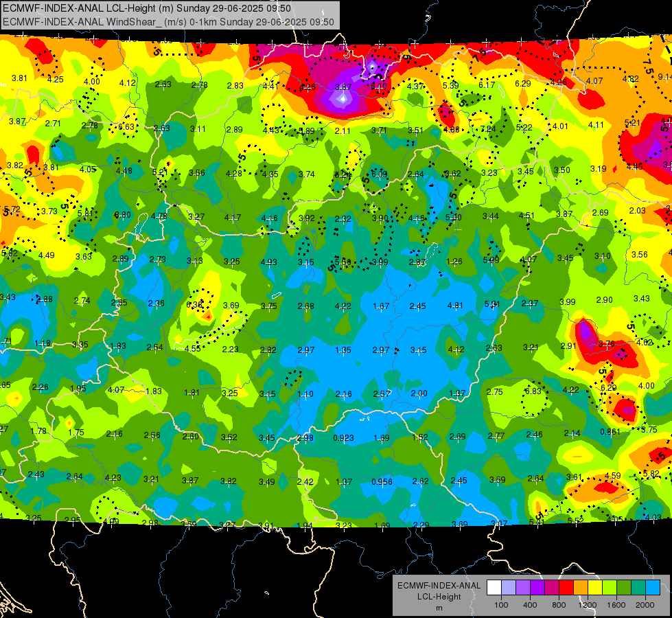The width and height of the screenshot is (672, 618).
Task: Click the wind shear value 4.55
Action: point(192,349)
